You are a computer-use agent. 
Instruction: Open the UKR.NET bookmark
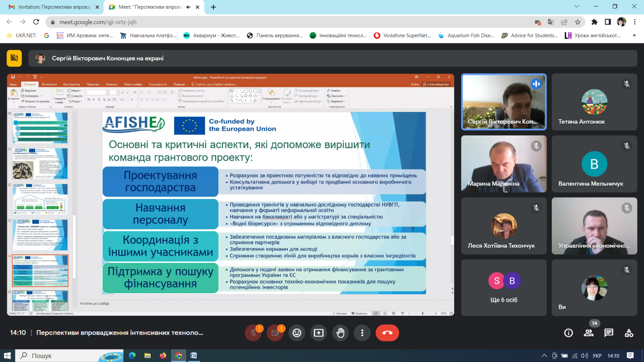[x=22, y=35]
